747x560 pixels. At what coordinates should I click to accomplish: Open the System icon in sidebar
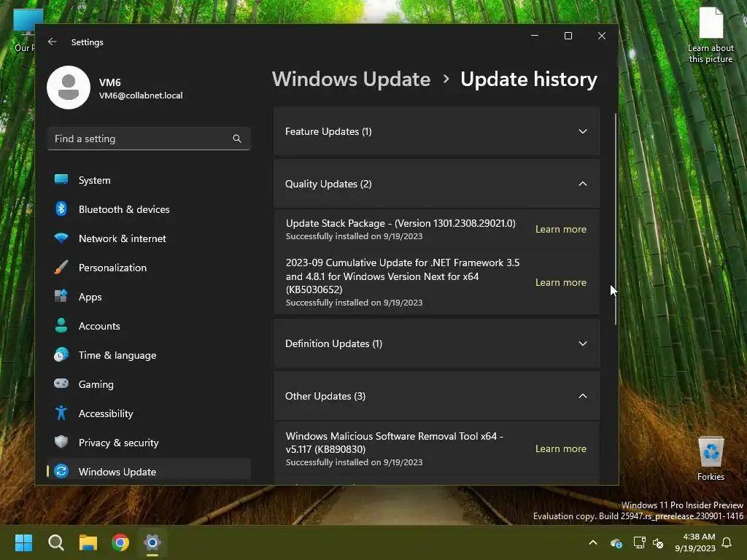[x=61, y=179]
